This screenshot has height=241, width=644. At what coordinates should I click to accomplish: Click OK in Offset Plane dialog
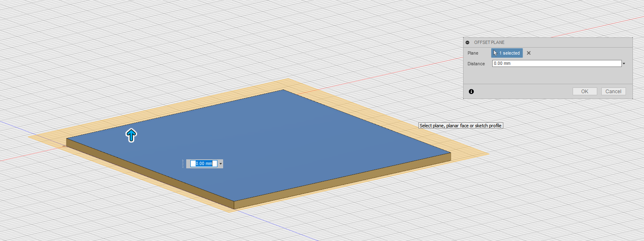click(585, 92)
